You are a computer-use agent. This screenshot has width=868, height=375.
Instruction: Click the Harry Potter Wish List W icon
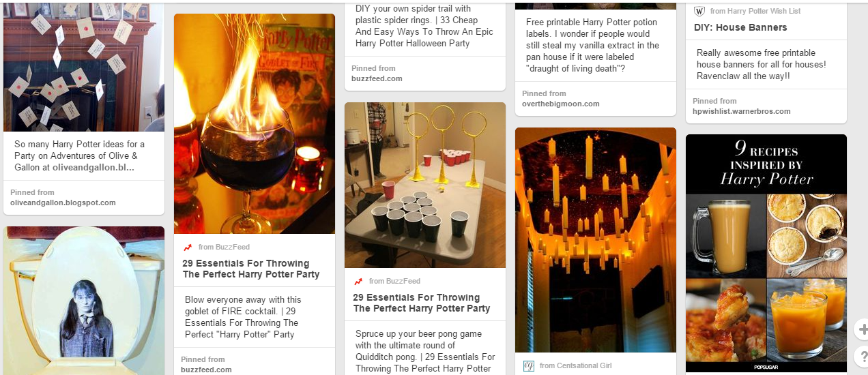click(x=699, y=11)
